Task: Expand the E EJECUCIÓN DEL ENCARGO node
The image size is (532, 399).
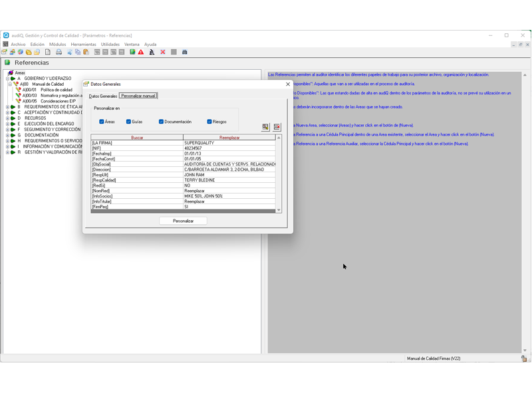Action: click(x=7, y=124)
